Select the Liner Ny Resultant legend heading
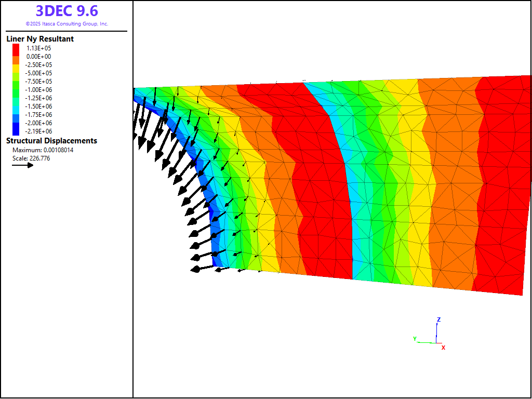Viewport: 532px width, 399px height. point(40,39)
